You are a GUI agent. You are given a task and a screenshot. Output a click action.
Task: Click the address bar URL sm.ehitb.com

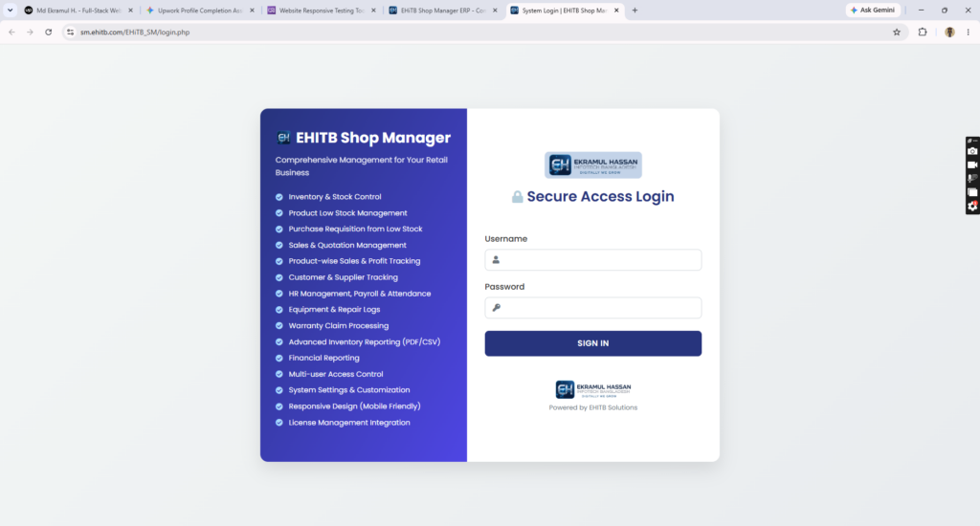(x=135, y=32)
